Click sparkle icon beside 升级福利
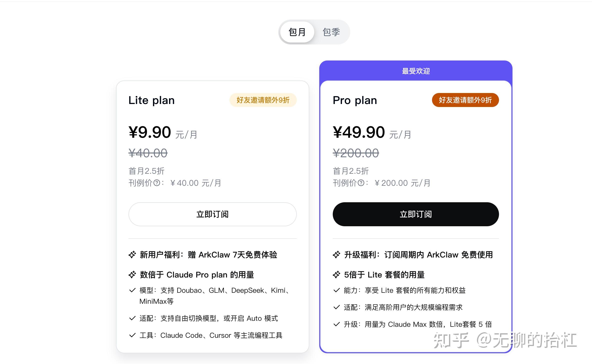This screenshot has height=364, width=592. coord(336,255)
